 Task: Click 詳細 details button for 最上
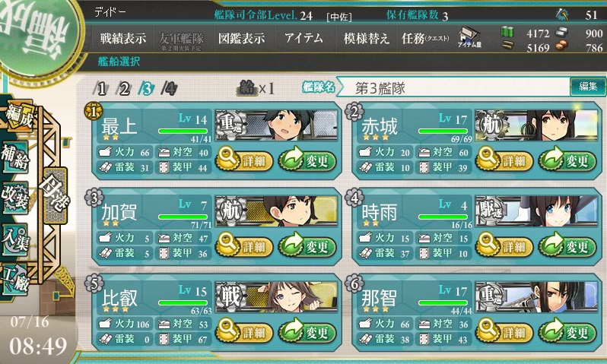click(x=244, y=160)
